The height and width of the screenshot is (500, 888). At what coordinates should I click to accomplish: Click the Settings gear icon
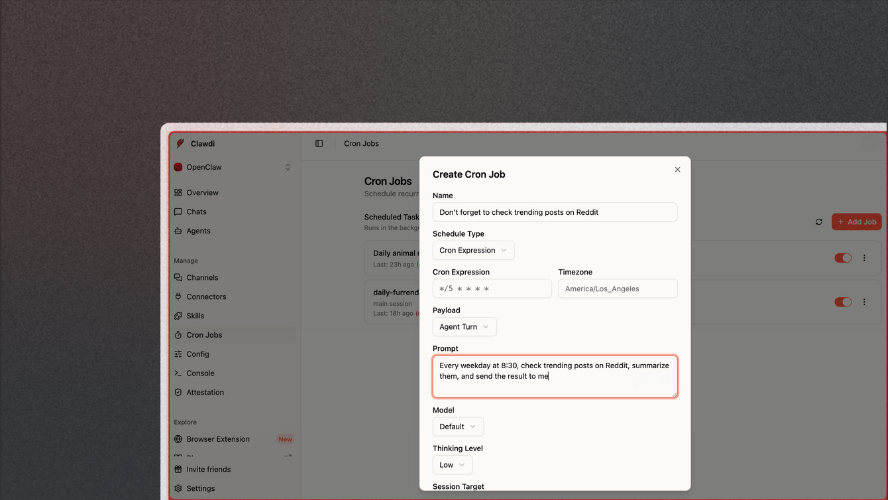pos(178,489)
